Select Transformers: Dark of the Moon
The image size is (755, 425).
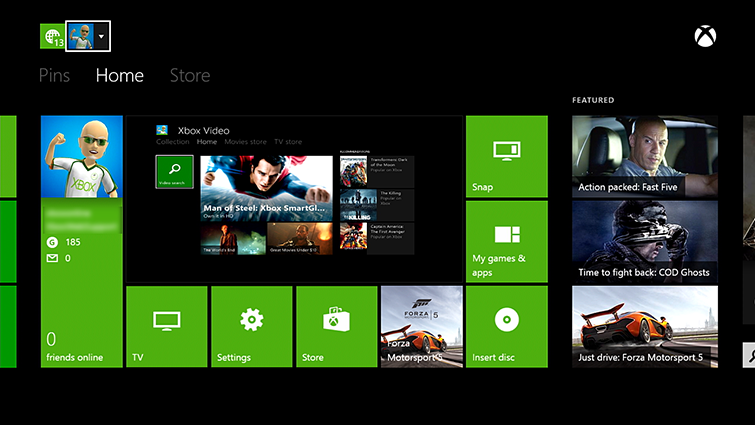[377, 171]
